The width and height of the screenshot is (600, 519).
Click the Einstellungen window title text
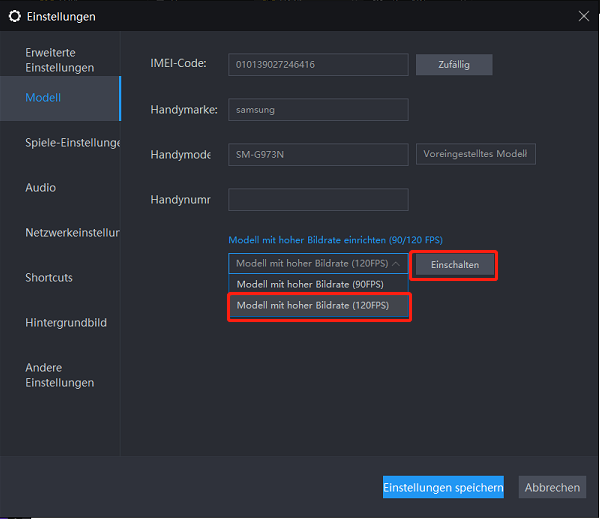[61, 17]
